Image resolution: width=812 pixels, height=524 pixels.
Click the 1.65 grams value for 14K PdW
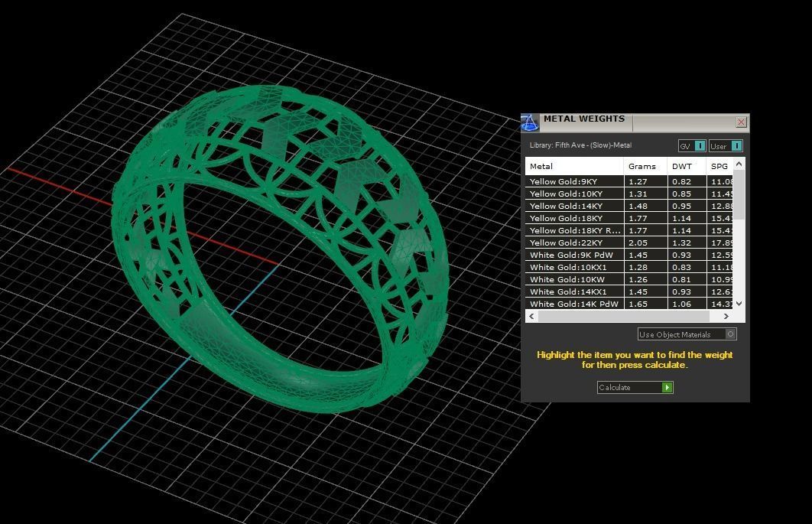[x=638, y=304]
